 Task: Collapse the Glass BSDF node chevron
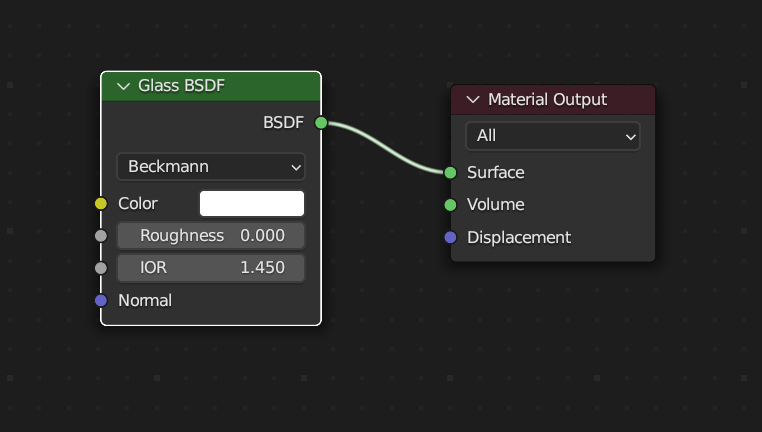tap(124, 86)
